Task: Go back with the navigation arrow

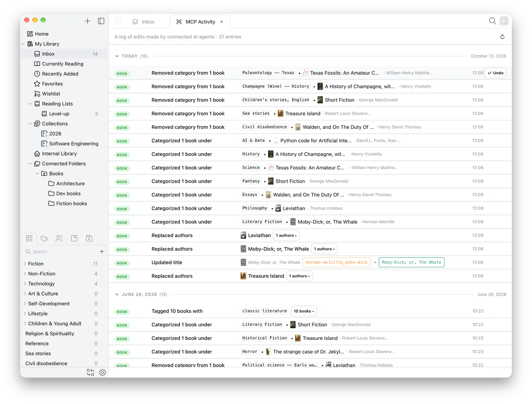Action: [119, 21]
